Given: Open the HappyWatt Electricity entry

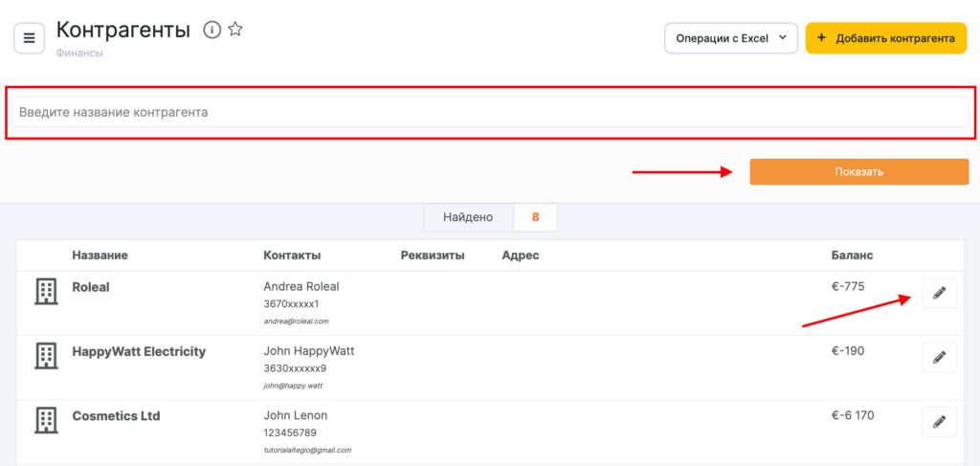Looking at the screenshot, I should click(x=139, y=351).
